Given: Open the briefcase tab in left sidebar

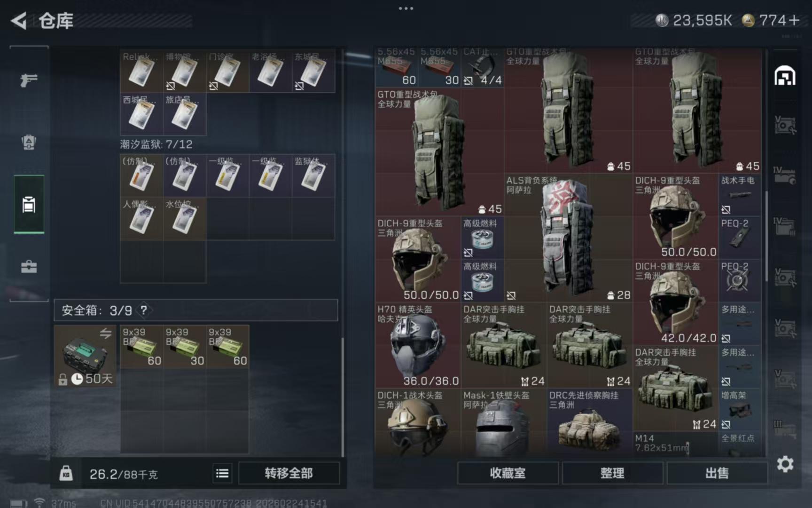Looking at the screenshot, I should pyautogui.click(x=29, y=267).
